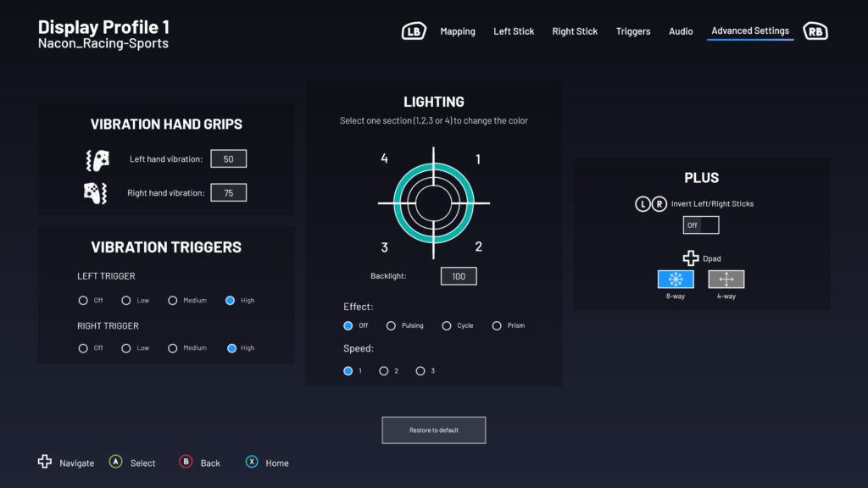The image size is (868, 488).
Task: Click the A Select button icon
Action: 115,462
